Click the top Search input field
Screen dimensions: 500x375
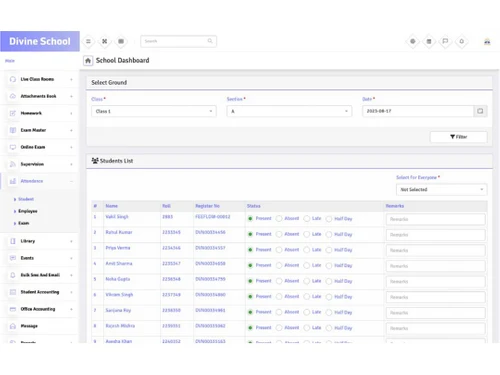179,41
